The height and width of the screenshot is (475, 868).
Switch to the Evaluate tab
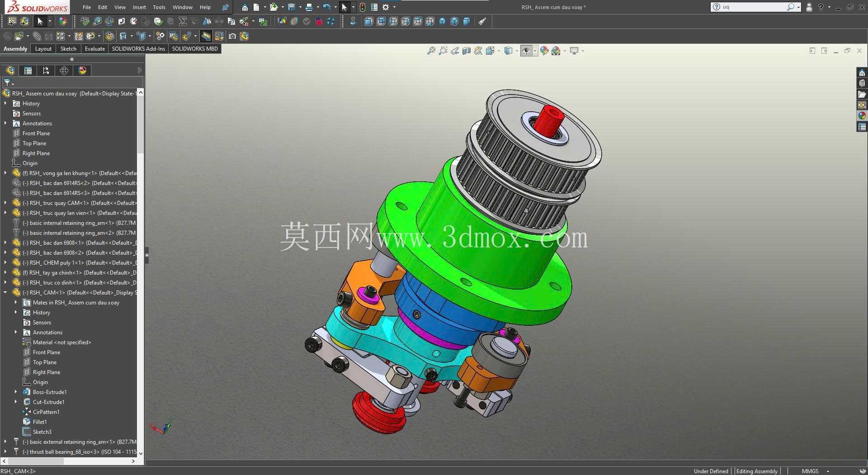(x=95, y=49)
